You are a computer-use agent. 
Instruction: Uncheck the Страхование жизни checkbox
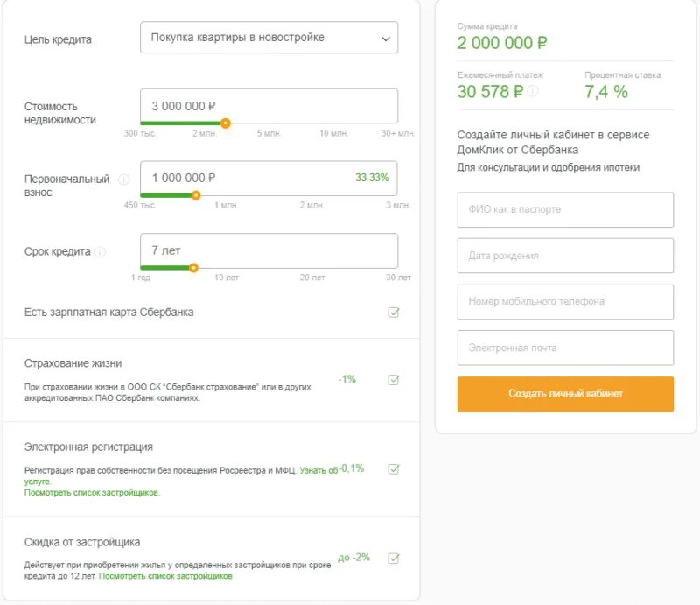pyautogui.click(x=394, y=380)
